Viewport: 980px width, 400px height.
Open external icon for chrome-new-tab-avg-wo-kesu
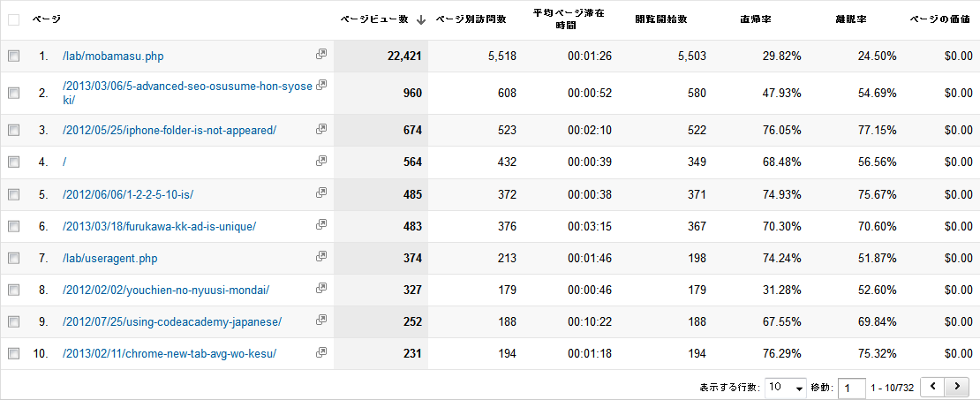click(321, 352)
